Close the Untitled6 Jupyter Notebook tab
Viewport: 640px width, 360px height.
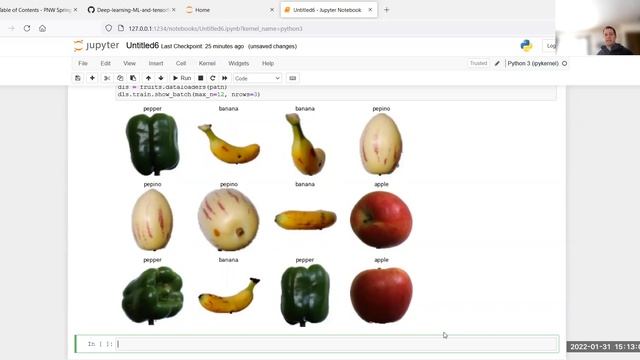pyautogui.click(x=370, y=10)
